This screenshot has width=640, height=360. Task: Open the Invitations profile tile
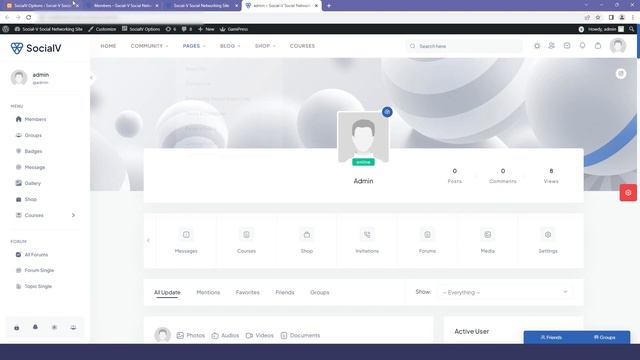(x=367, y=241)
